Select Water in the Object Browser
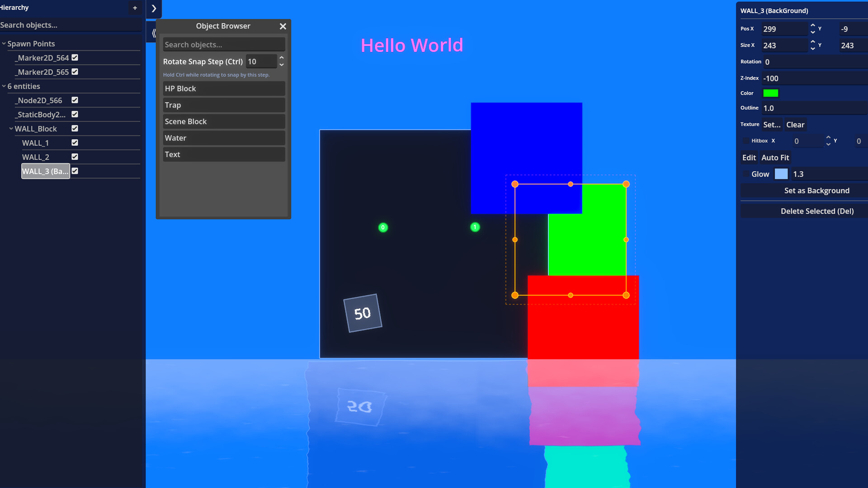The image size is (868, 488). 223,138
